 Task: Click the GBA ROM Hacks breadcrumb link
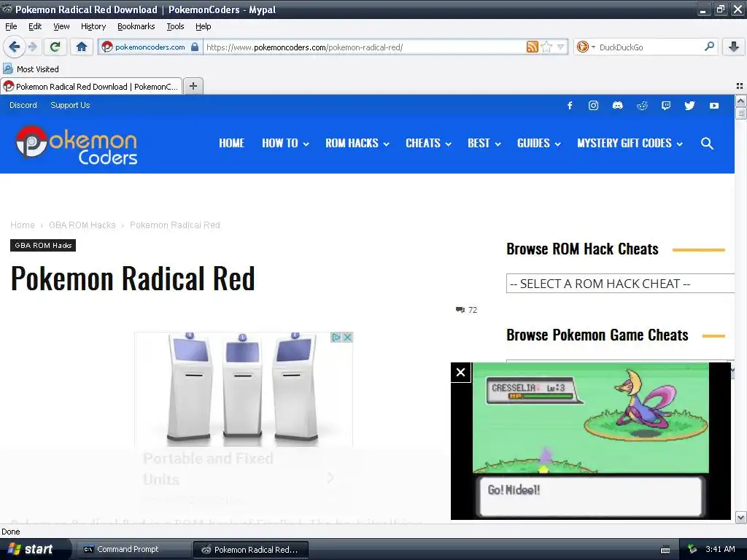tap(82, 225)
